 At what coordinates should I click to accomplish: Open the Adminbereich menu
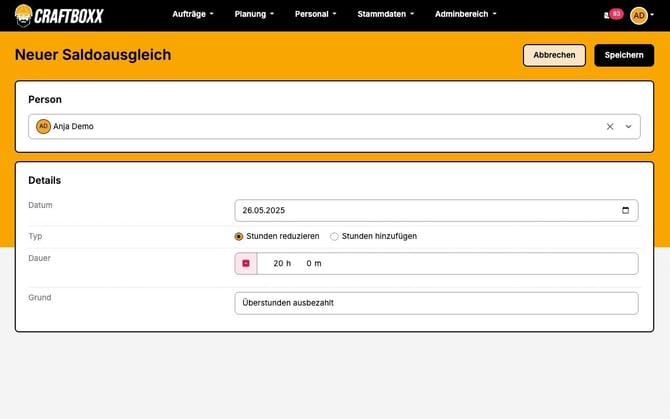coord(466,15)
